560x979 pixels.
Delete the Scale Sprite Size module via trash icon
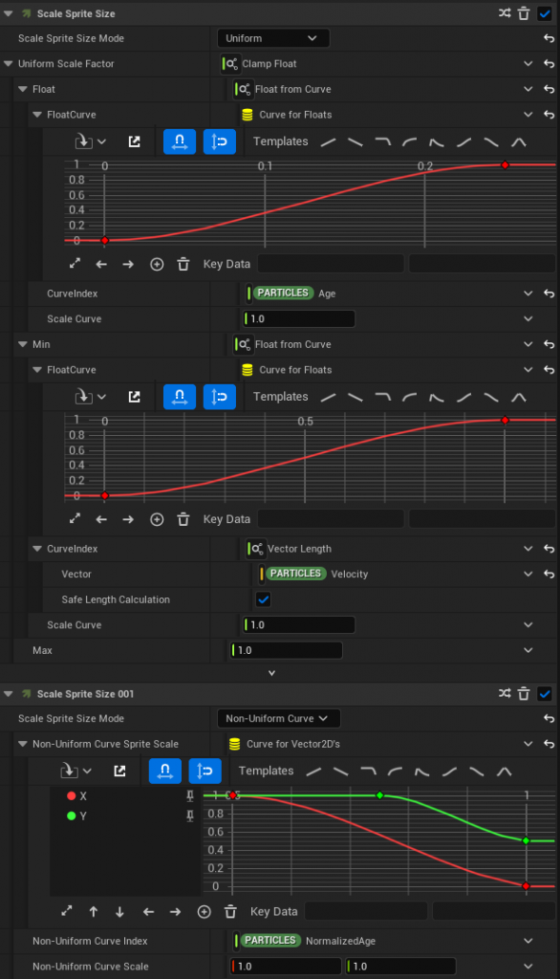[524, 13]
